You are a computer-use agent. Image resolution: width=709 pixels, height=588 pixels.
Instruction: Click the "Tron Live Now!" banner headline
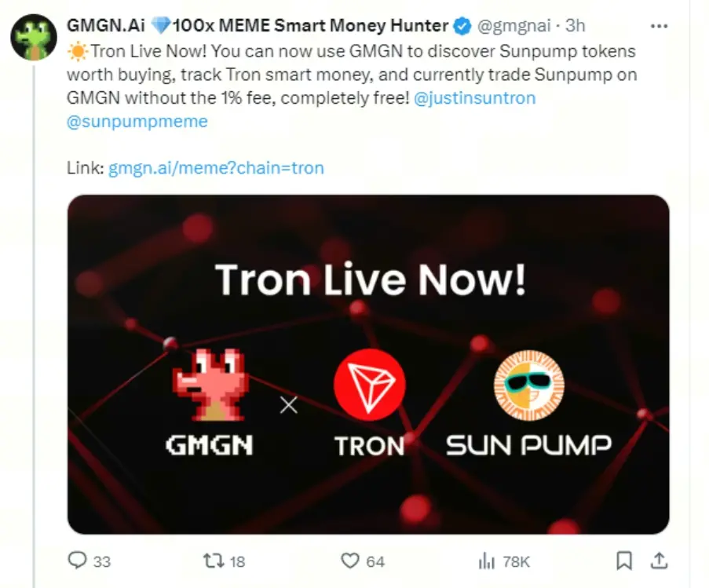(x=370, y=280)
